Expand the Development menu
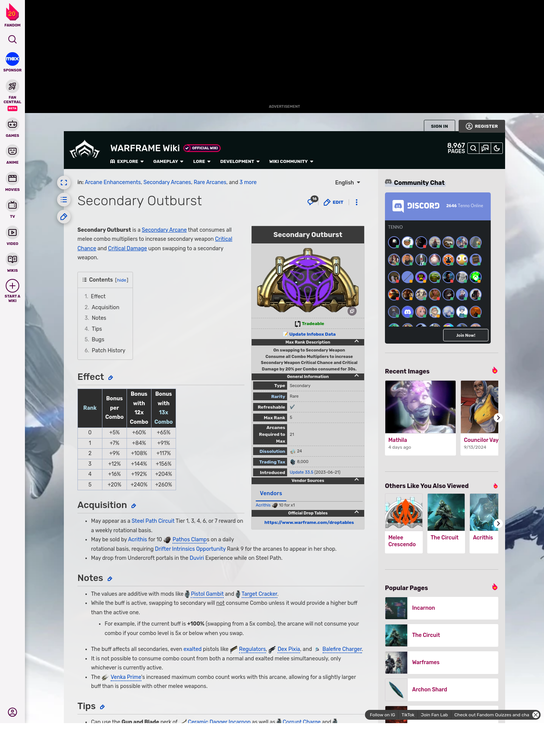This screenshot has width=544, height=756. (x=240, y=161)
